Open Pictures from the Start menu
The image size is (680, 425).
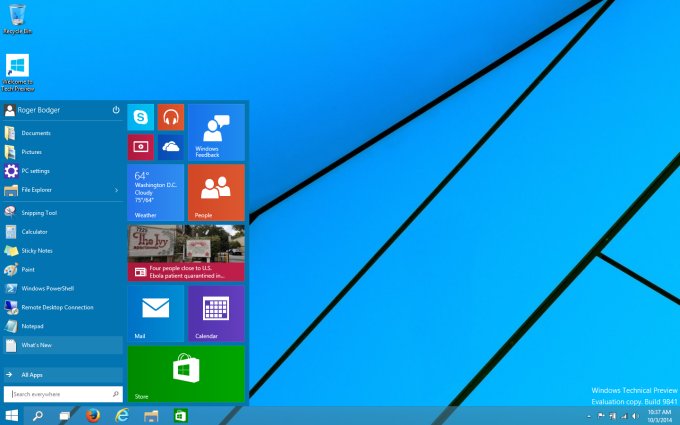(63, 152)
